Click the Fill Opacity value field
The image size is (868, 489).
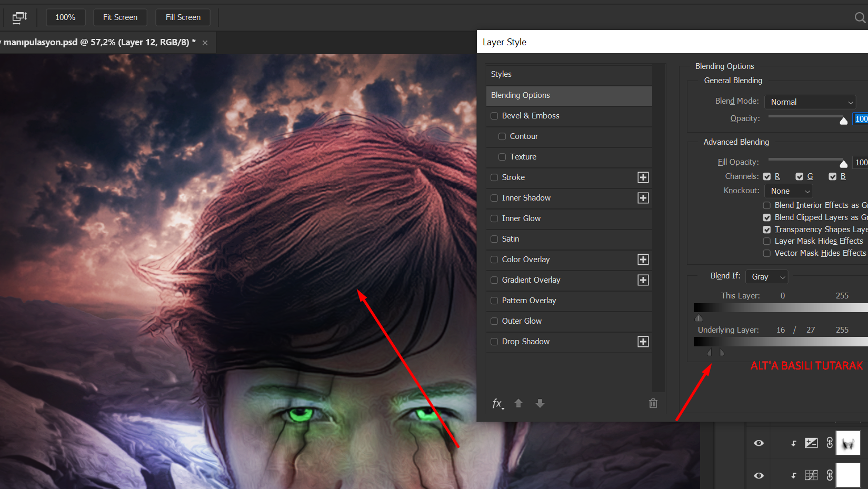click(x=861, y=163)
